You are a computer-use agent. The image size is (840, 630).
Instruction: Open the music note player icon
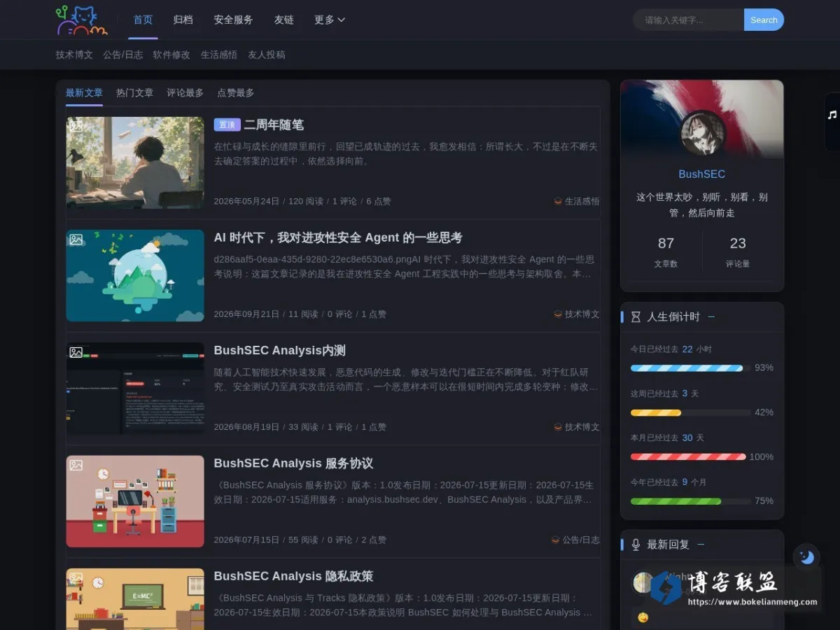pyautogui.click(x=832, y=115)
